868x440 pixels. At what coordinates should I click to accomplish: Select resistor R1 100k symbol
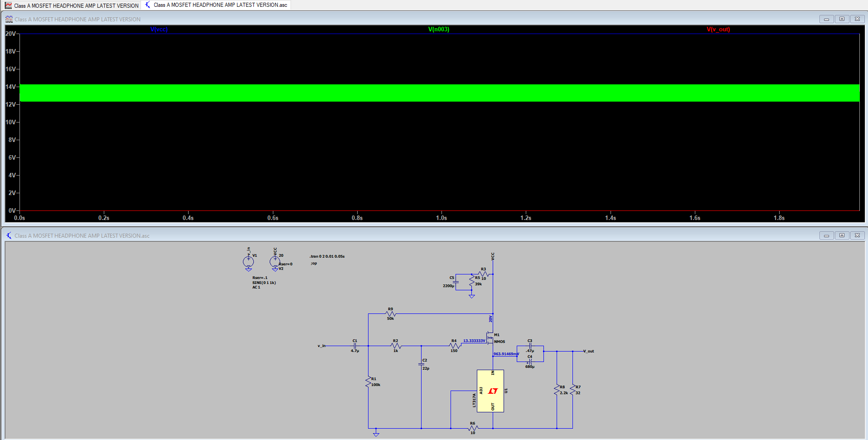369,382
